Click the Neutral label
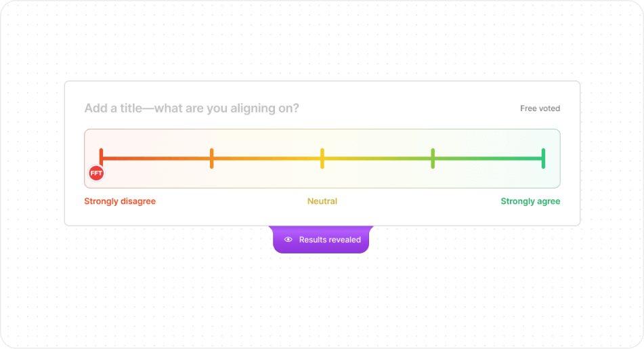 tap(322, 201)
